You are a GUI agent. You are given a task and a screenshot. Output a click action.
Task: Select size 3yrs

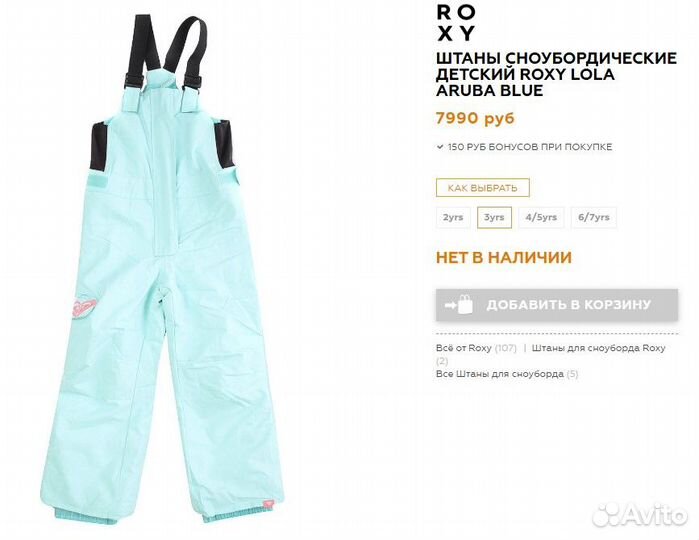[x=494, y=218]
